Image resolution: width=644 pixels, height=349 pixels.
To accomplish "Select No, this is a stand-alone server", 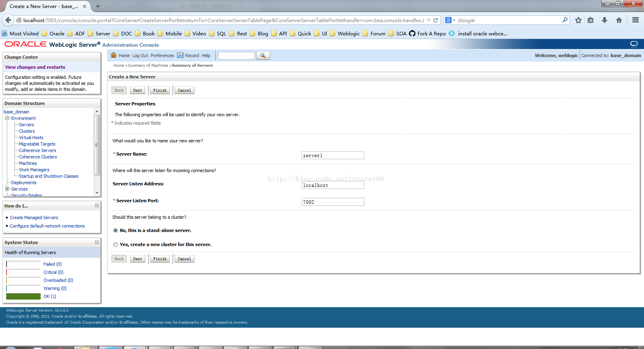I will pos(116,230).
